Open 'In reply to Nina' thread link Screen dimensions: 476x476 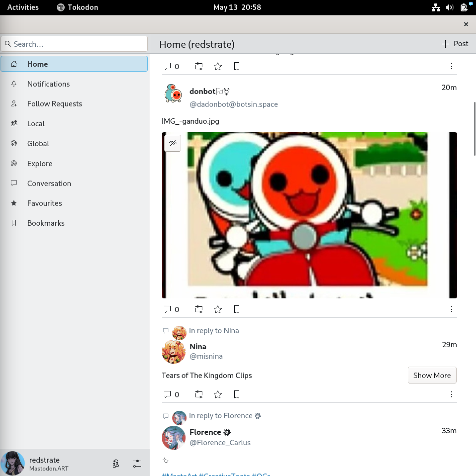[x=214, y=331]
